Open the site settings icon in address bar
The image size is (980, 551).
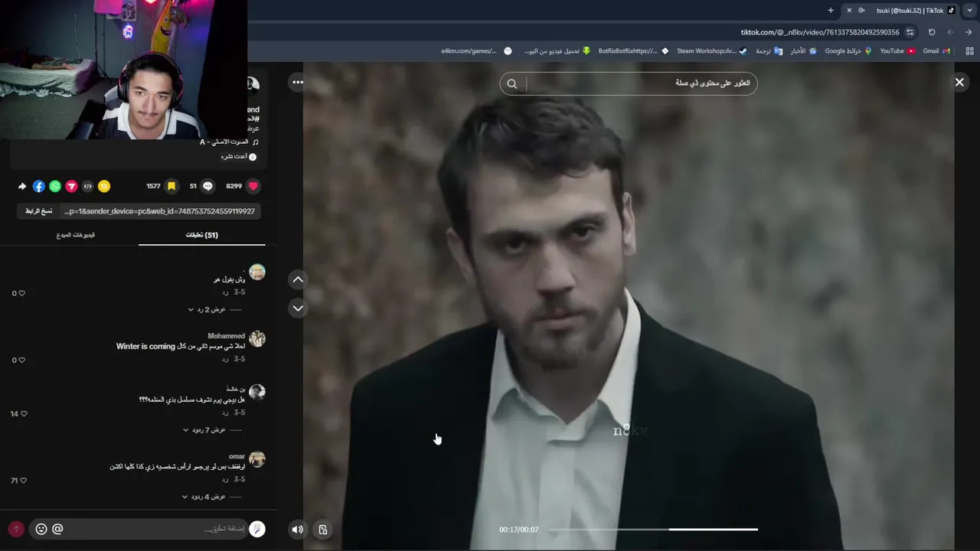[910, 32]
